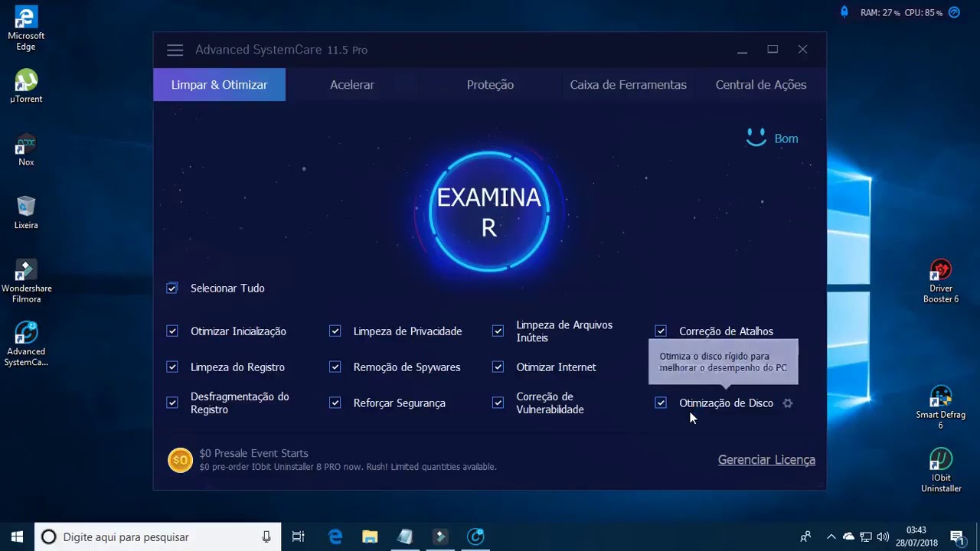This screenshot has width=980, height=551.
Task: Select the Advanced SystemCare desktop shortcut
Action: [26, 344]
